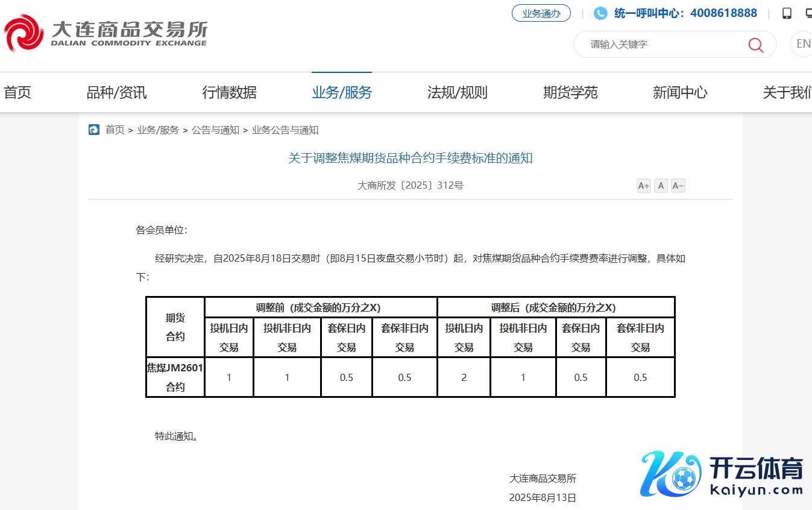Viewport: 812px width, 510px height.
Task: Click the desktop monitor icon in header
Action: [x=808, y=13]
